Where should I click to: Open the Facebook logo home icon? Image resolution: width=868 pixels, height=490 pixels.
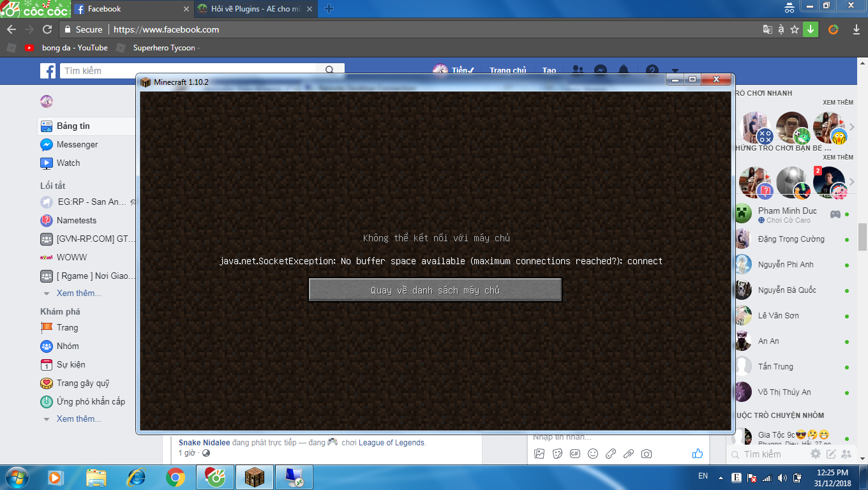click(x=48, y=71)
